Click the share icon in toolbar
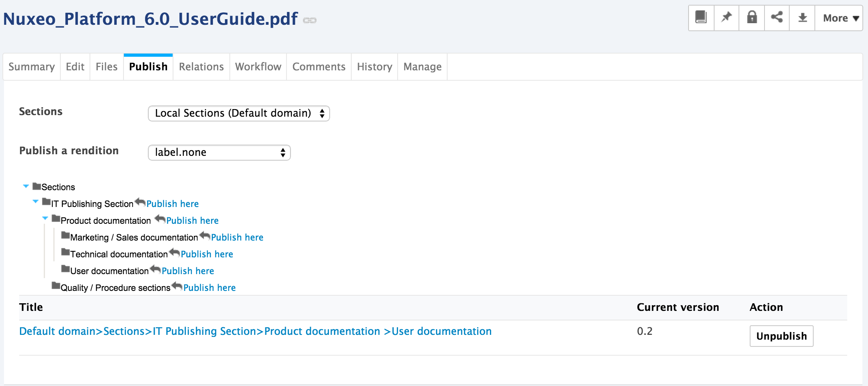Viewport: 868px width, 386px height. pos(777,18)
